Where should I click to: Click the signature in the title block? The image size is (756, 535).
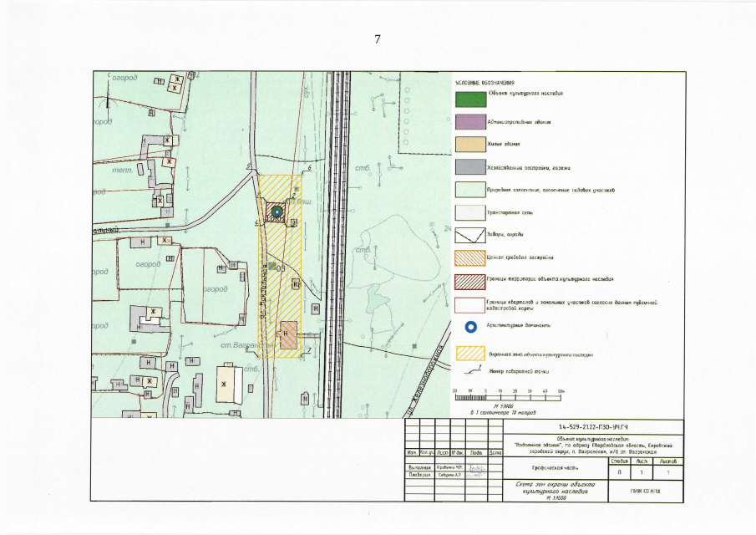[x=478, y=470]
